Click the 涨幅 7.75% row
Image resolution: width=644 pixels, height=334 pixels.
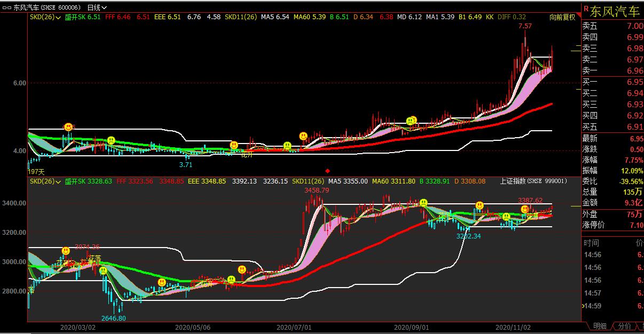point(612,160)
